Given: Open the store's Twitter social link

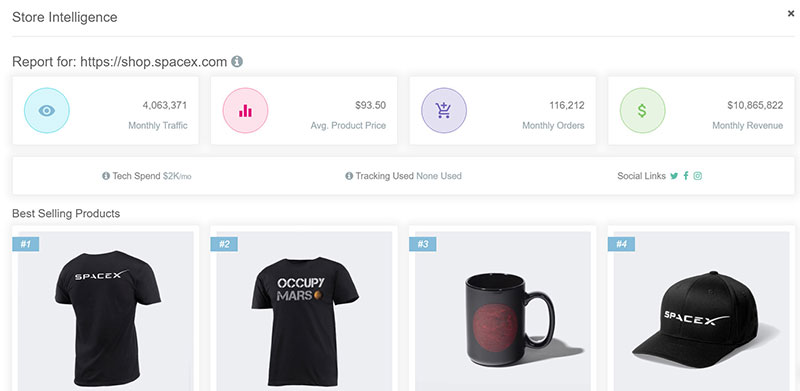Looking at the screenshot, I should 674,176.
